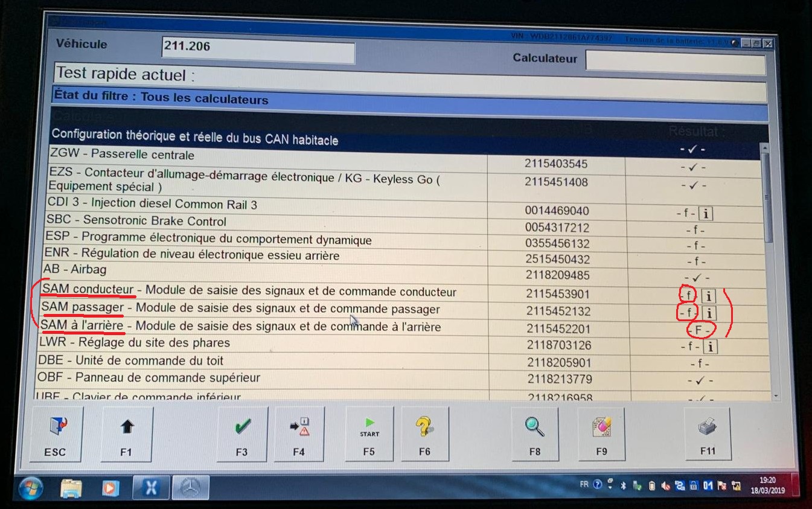
Task: Open File Explorer from taskbar
Action: [x=72, y=487]
